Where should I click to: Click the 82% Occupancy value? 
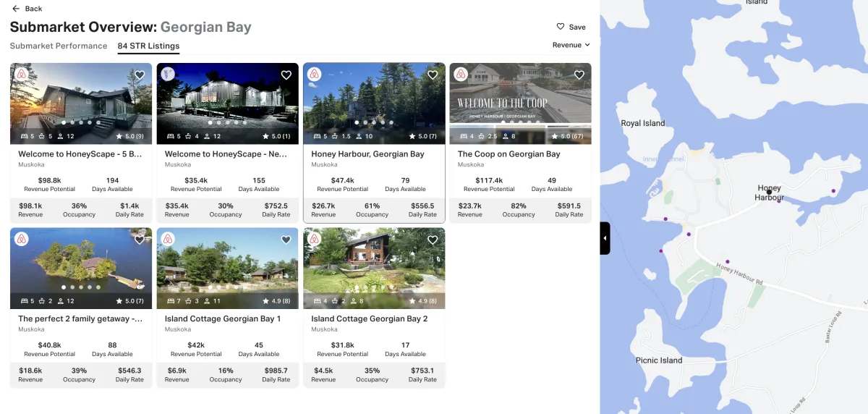519,206
